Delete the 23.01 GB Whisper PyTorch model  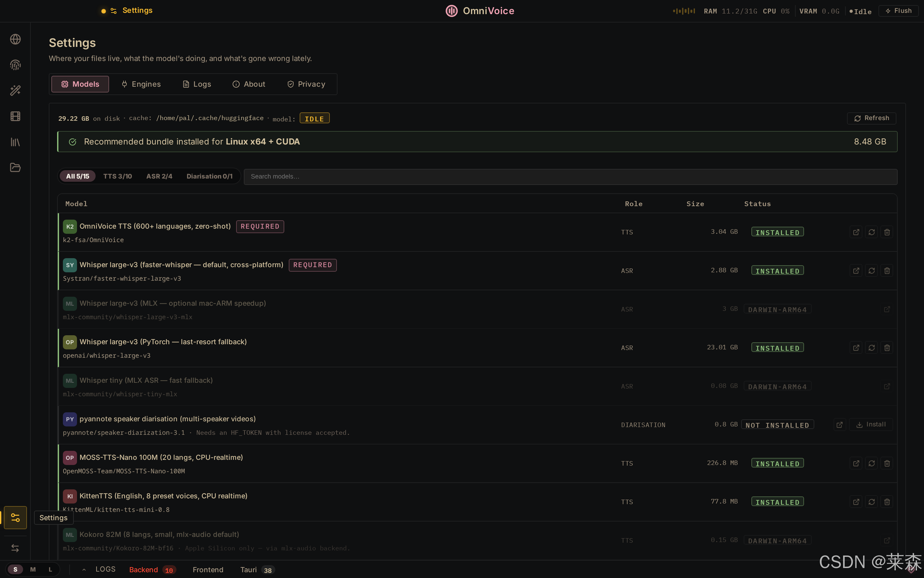point(887,348)
